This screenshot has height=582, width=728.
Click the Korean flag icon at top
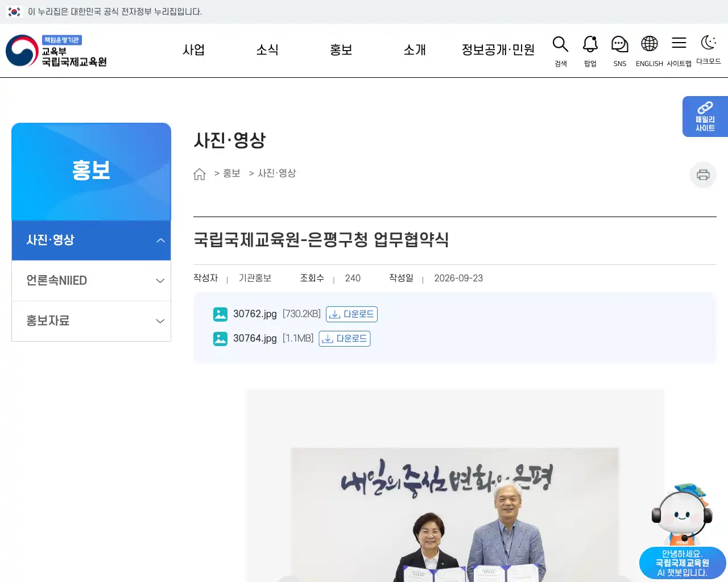[14, 11]
